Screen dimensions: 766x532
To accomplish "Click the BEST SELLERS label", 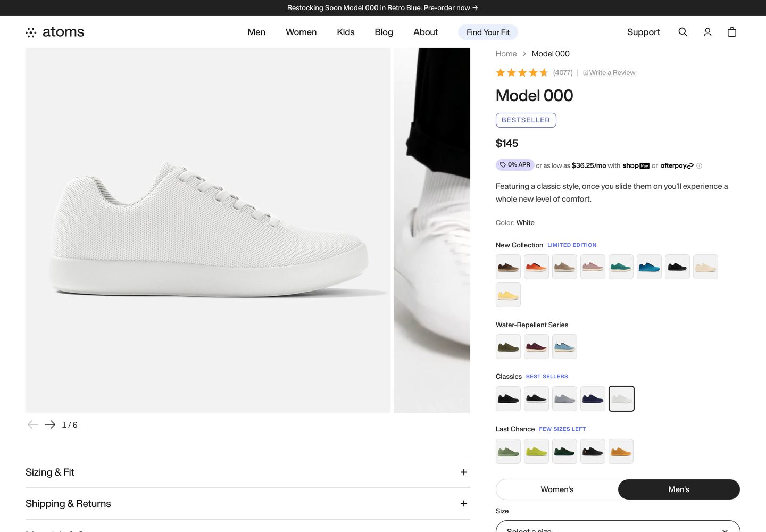I will [547, 377].
